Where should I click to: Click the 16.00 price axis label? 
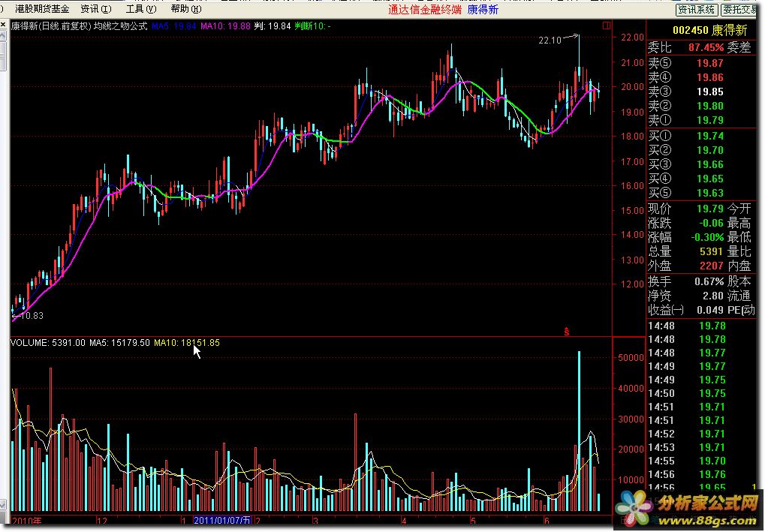click(632, 186)
